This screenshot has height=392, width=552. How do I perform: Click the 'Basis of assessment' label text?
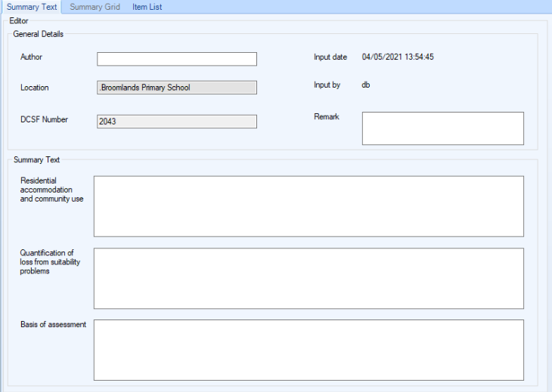tap(53, 325)
